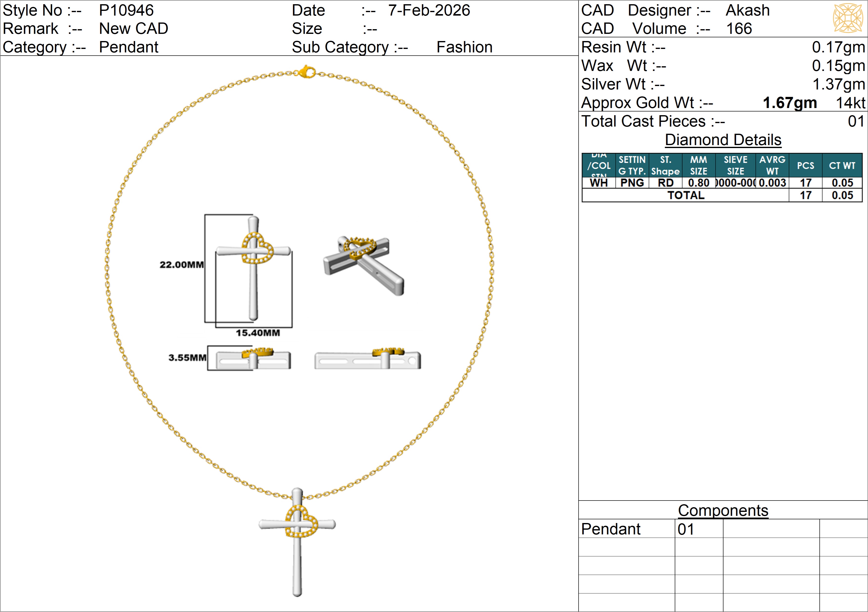The height and width of the screenshot is (612, 868).
Task: Select the TOTAL row in the diamond table
Action: 686,196
